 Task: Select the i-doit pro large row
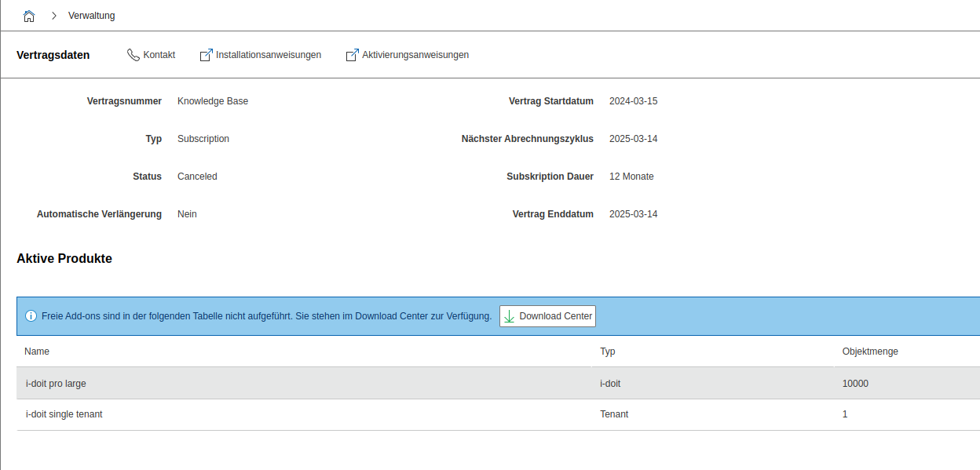(x=498, y=383)
